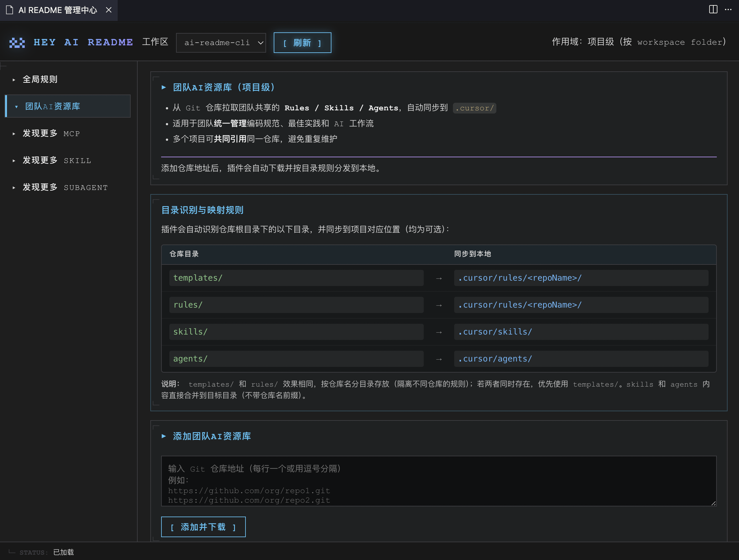Click the templates/ repository directory cell
Image resolution: width=739 pixels, height=560 pixels.
(296, 278)
